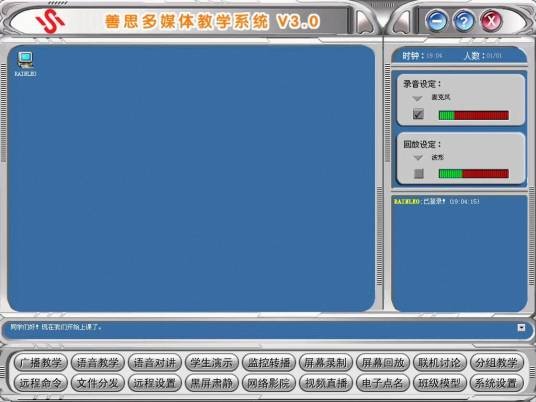Select the RAINLEI student computer icon
Image resolution: width=536 pixels, height=402 pixels.
(x=25, y=64)
